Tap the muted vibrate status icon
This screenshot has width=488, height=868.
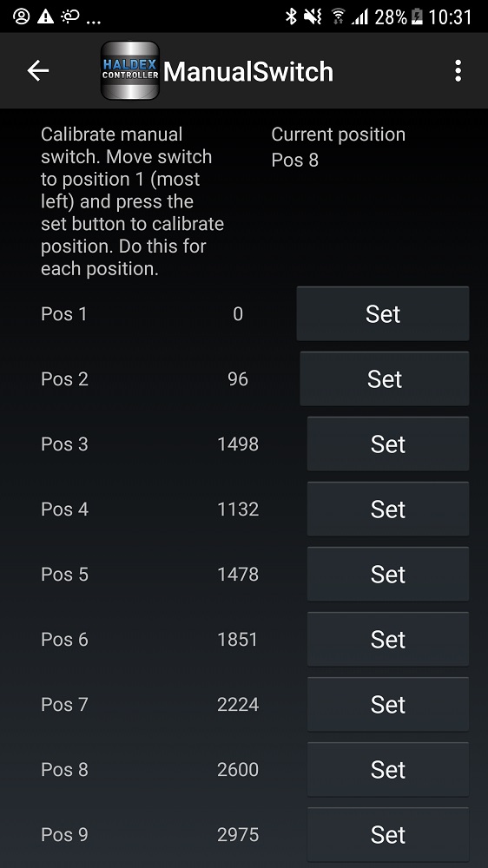click(x=313, y=16)
